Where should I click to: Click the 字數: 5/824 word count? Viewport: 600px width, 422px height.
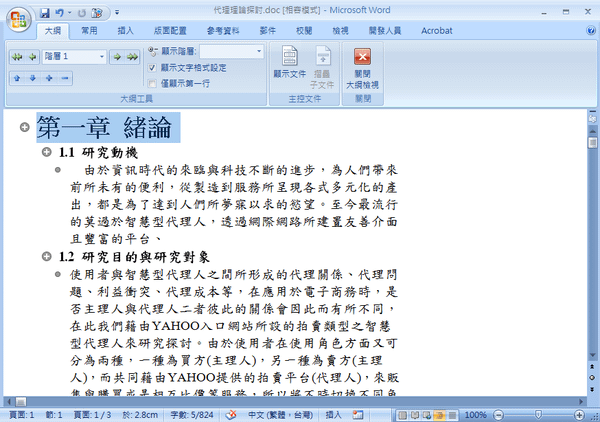(192, 415)
